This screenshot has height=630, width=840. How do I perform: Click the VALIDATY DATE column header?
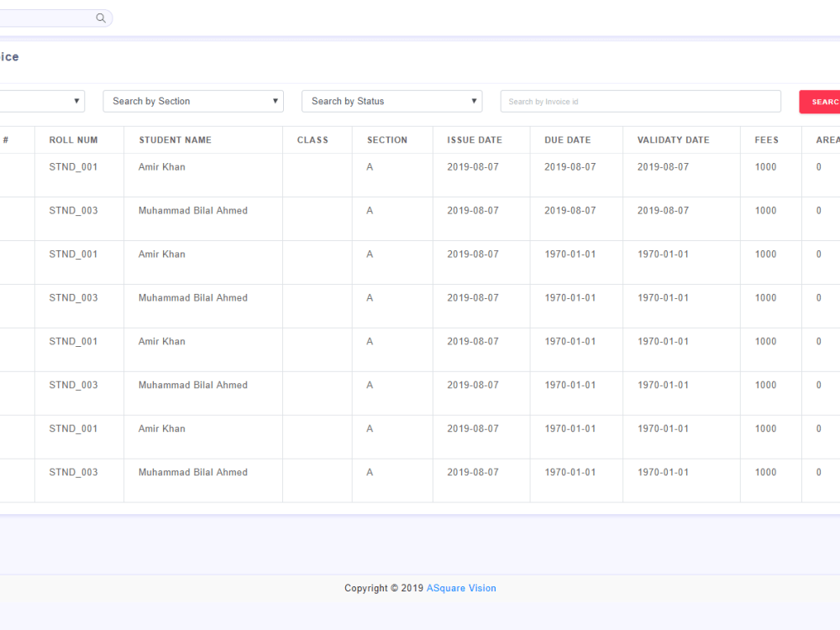pos(674,139)
